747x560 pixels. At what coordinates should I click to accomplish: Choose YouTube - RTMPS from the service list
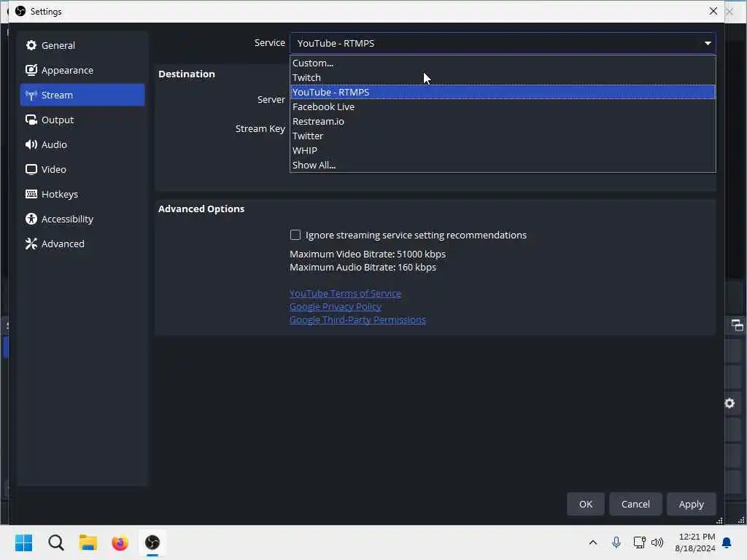click(x=503, y=93)
